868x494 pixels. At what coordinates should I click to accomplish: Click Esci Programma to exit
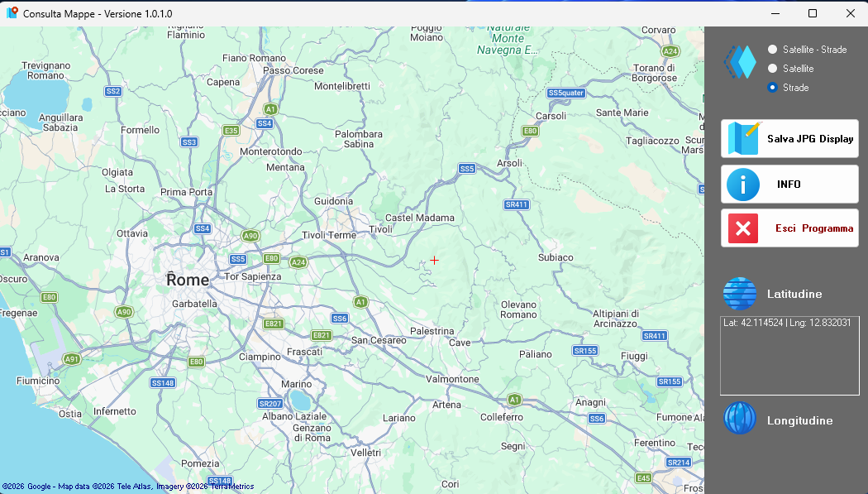tap(789, 228)
